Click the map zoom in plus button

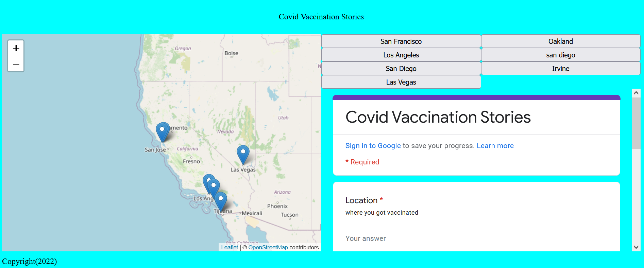pyautogui.click(x=16, y=48)
